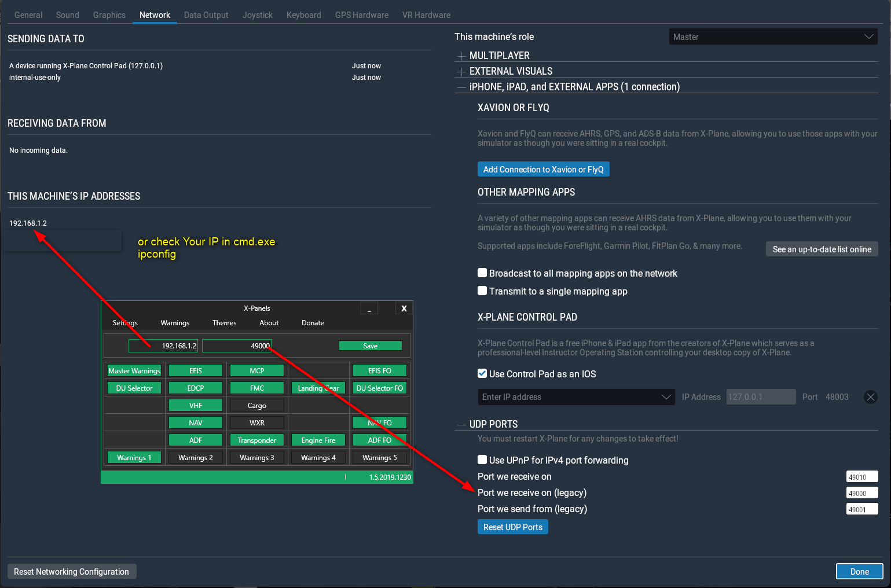Open the Engine Fire panel in X-Panels
The width and height of the screenshot is (891, 588).
(x=318, y=440)
